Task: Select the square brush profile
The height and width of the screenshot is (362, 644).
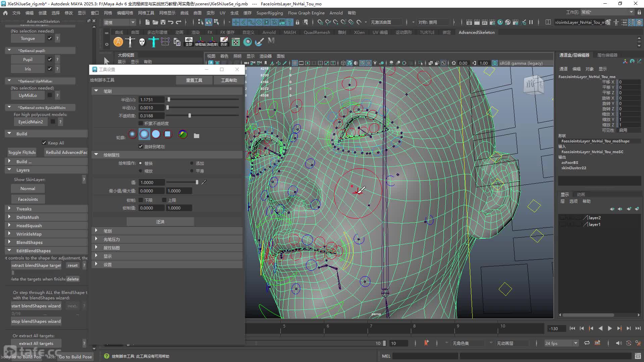Action: (167, 134)
